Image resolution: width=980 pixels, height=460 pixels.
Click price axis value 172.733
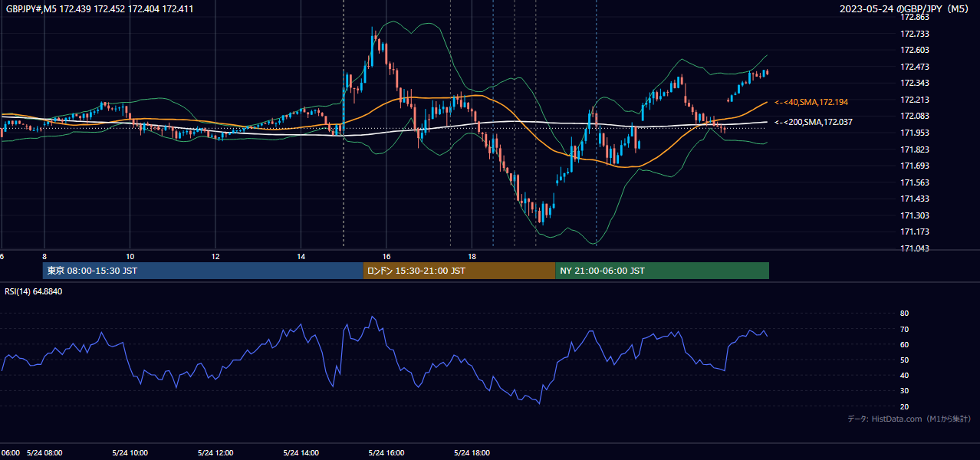pos(914,34)
